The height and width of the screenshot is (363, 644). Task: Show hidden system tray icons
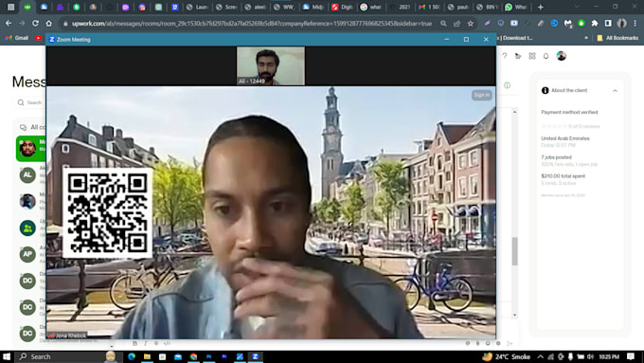[541, 356]
